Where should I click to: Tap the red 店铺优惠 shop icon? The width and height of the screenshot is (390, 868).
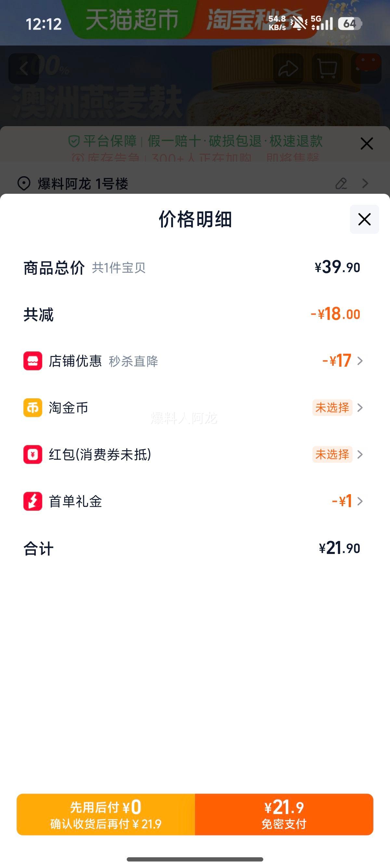[x=33, y=361]
